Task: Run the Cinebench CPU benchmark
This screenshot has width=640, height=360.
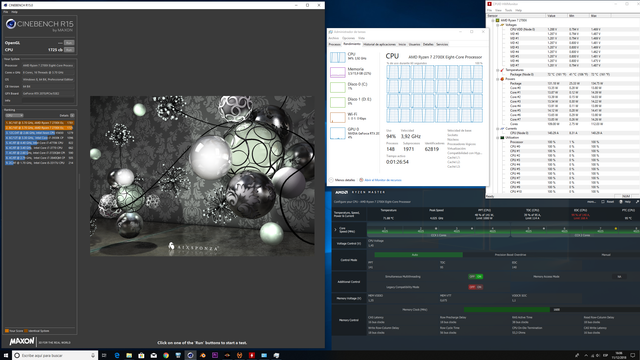Action: click(69, 50)
